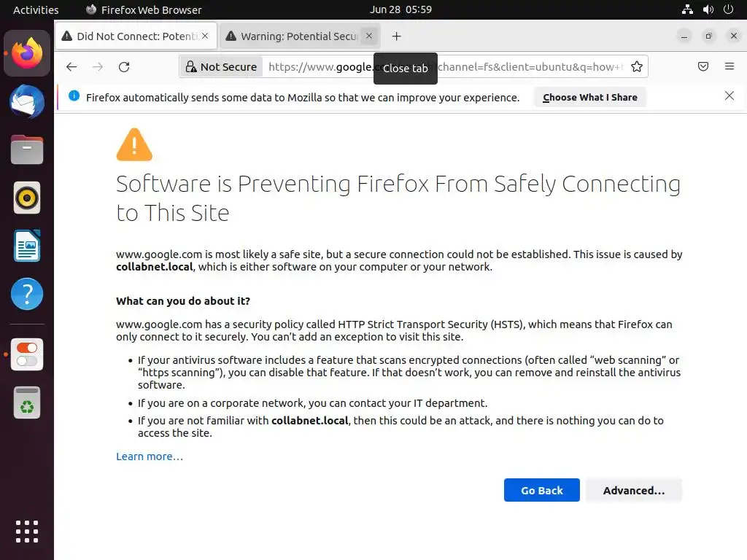Screen dimensions: 747x560
Task: Click the Not Secure lock indicator
Action: click(222, 67)
